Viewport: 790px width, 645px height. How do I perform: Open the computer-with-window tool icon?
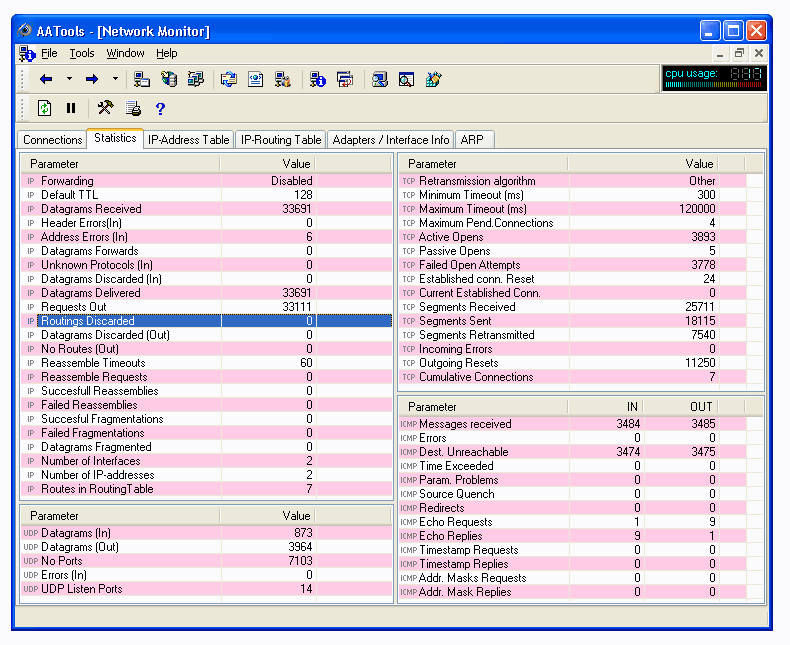tap(142, 79)
